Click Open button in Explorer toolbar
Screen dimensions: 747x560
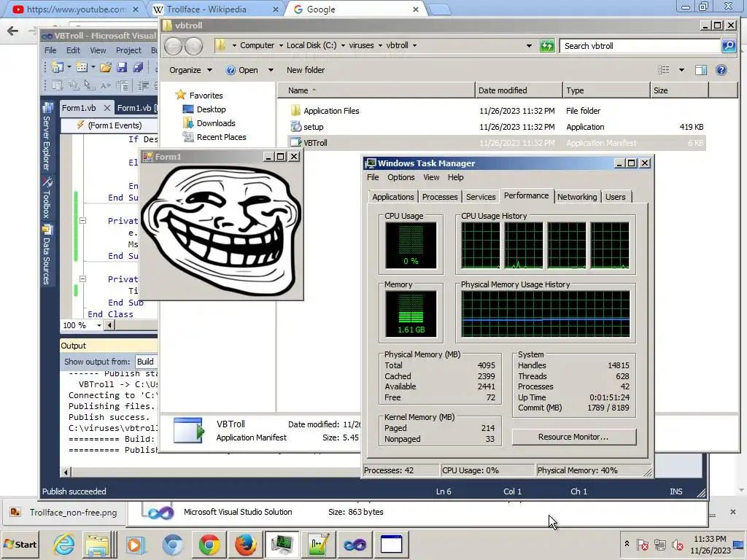242,70
